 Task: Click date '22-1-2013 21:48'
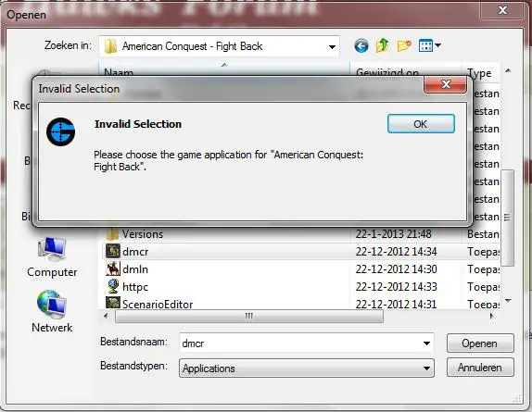[x=393, y=234]
